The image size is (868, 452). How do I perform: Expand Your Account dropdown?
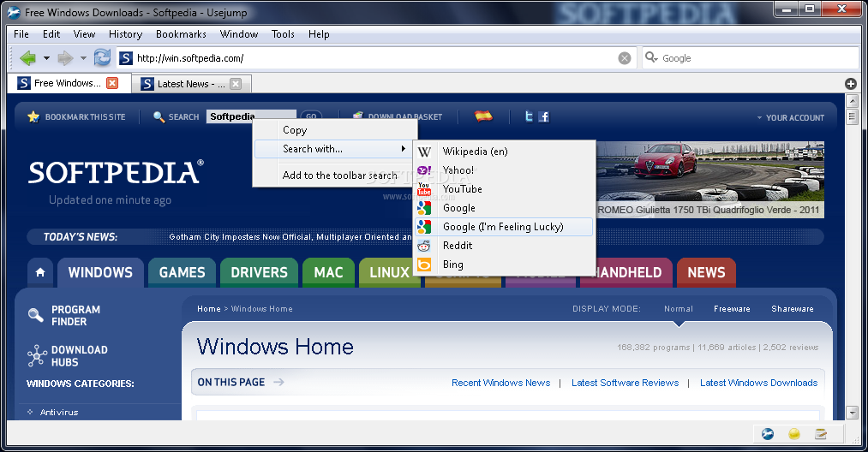(791, 118)
